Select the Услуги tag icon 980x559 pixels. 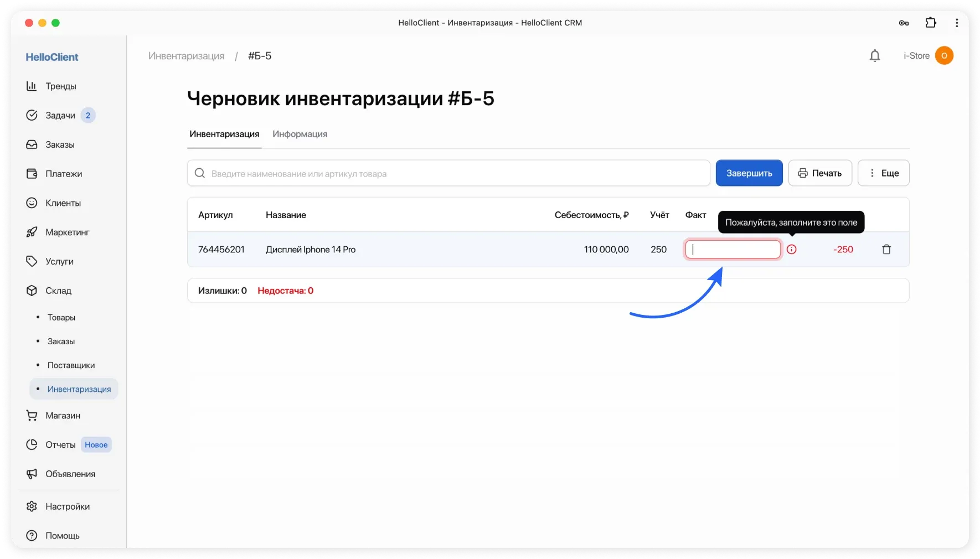click(x=59, y=261)
